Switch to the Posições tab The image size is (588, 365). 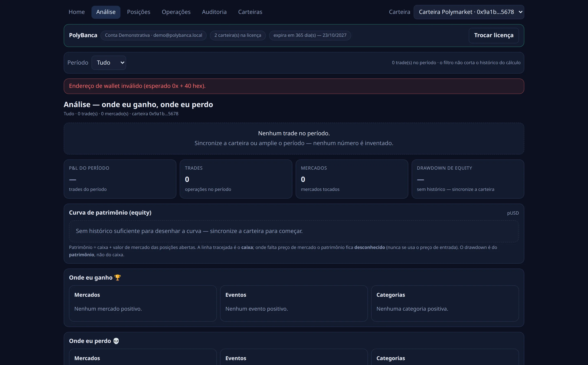[138, 12]
